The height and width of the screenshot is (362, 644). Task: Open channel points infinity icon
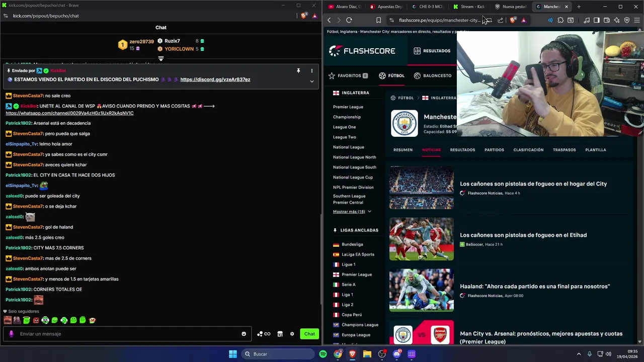264,334
